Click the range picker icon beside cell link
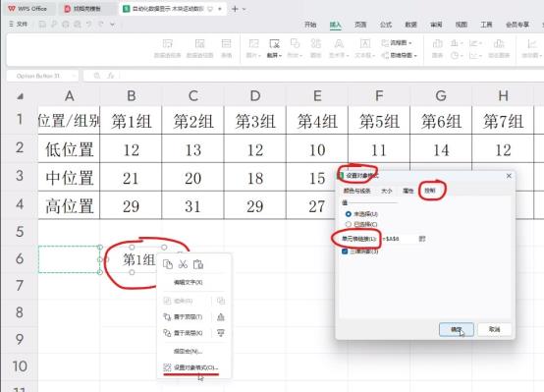Screen dimensions: 544x392 pyautogui.click(x=422, y=239)
